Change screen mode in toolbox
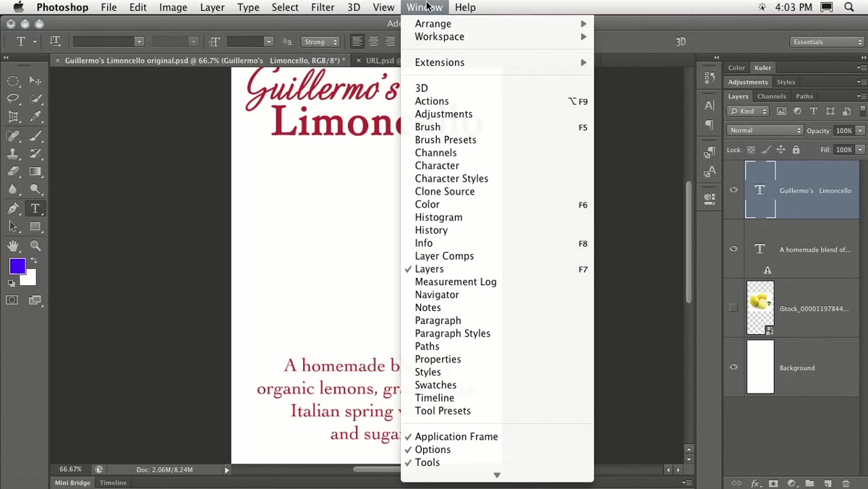Image resolution: width=868 pixels, height=489 pixels. tap(35, 300)
